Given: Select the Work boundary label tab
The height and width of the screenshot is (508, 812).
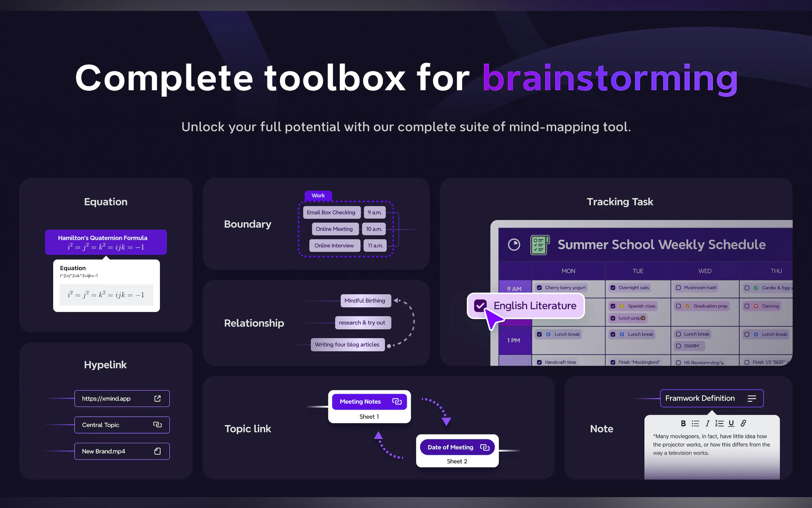Looking at the screenshot, I should pos(318,195).
